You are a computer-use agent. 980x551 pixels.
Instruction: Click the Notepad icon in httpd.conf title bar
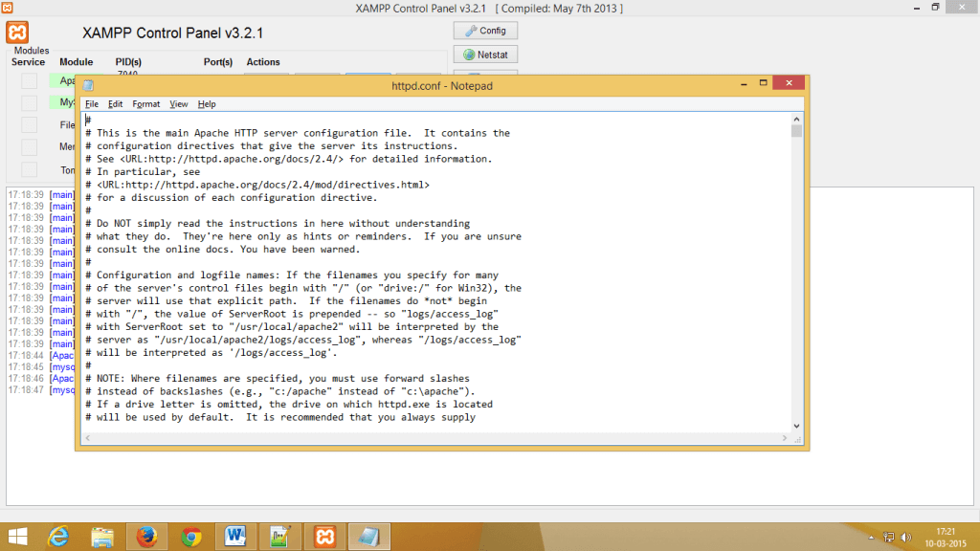point(89,85)
